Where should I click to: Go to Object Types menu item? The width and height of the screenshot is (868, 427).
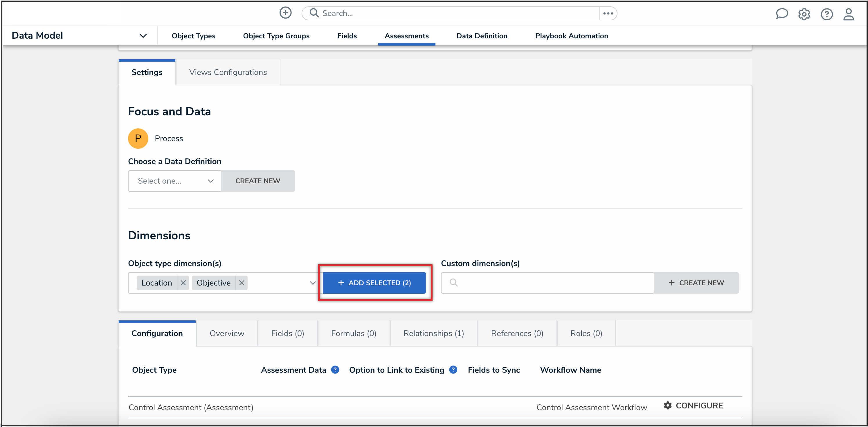pos(193,36)
